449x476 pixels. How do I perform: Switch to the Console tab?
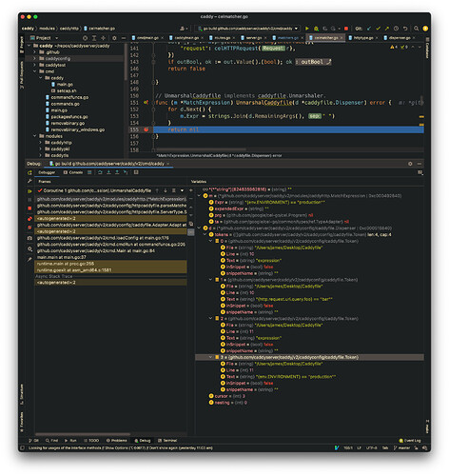(x=73, y=172)
